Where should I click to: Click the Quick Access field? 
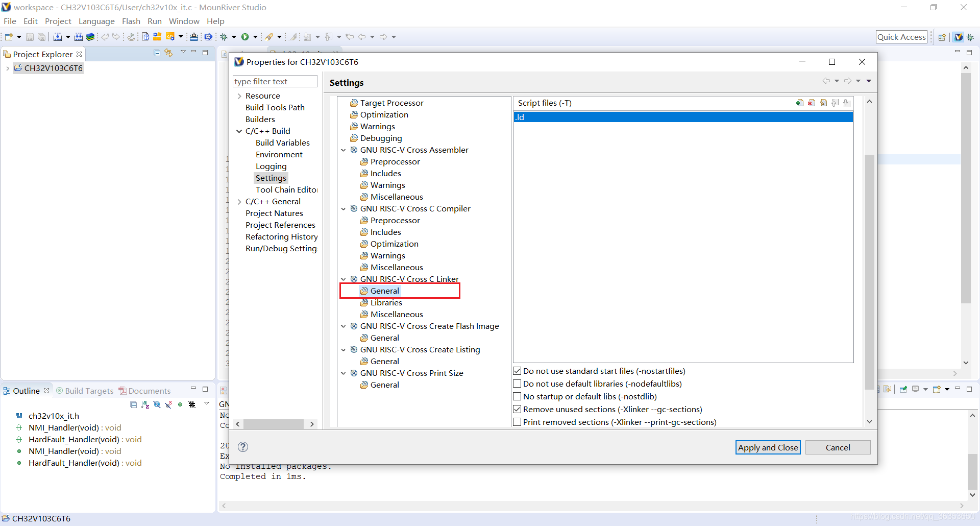click(901, 37)
